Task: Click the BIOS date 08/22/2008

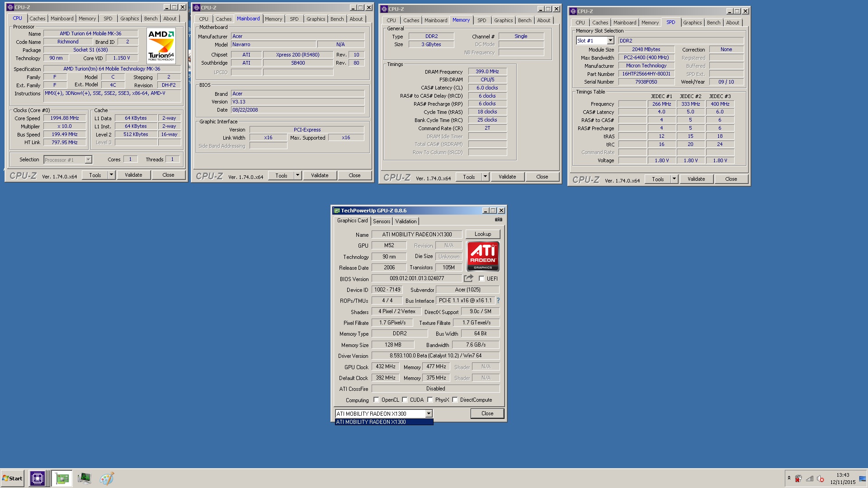Action: click(297, 110)
